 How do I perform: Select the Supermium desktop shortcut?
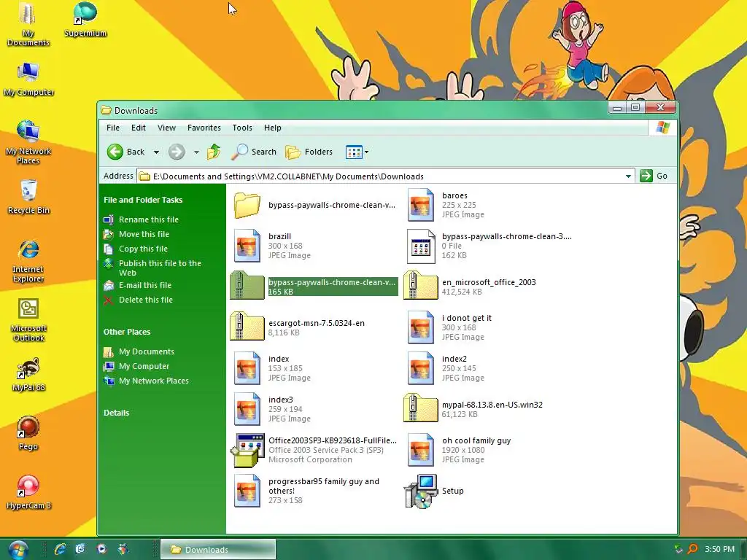85,20
